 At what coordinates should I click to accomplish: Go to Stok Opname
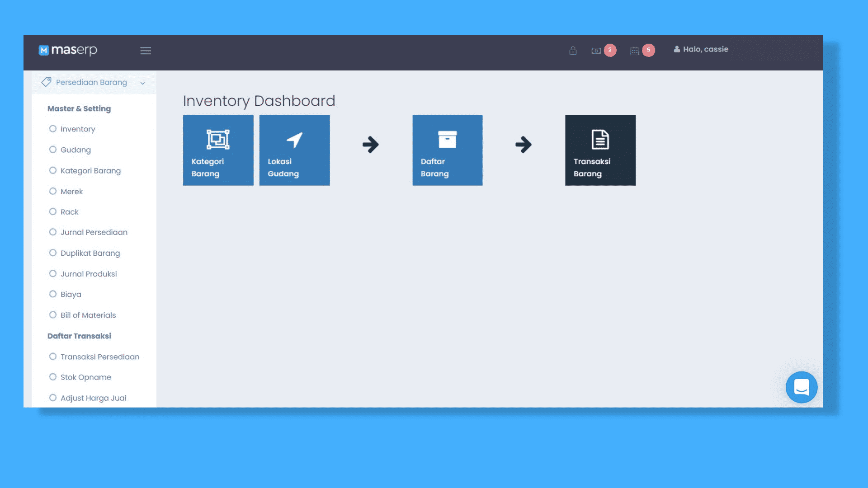pos(85,377)
